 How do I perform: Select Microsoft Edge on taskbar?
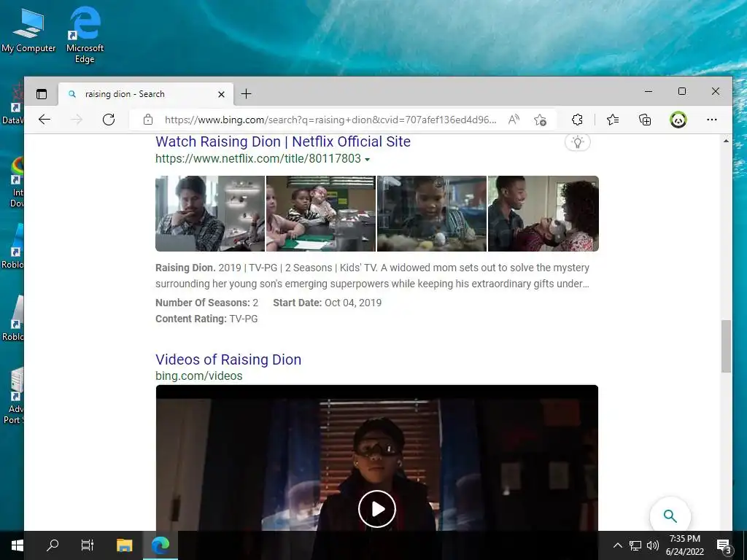[160, 545]
